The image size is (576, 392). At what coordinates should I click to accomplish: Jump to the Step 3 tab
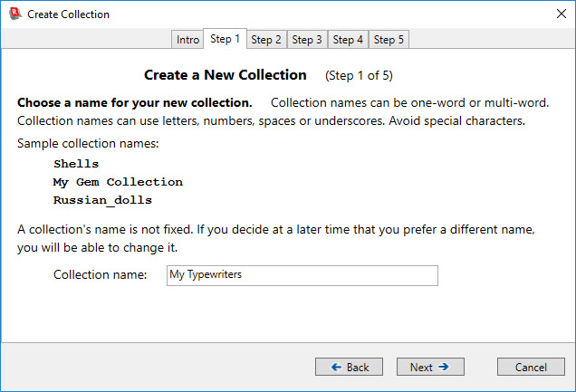(307, 40)
